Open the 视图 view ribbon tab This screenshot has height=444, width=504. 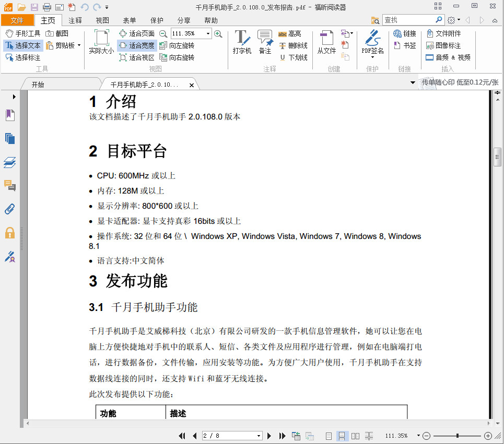coord(102,20)
